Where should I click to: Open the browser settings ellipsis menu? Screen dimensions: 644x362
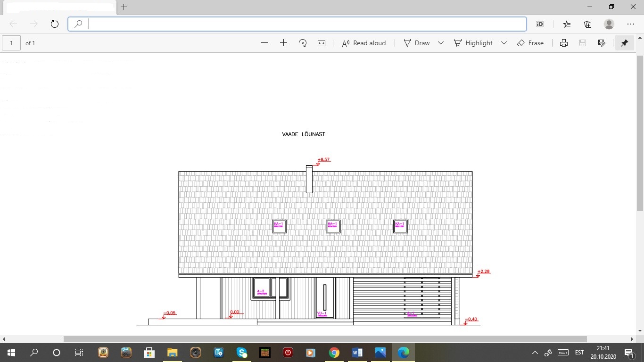(x=631, y=24)
